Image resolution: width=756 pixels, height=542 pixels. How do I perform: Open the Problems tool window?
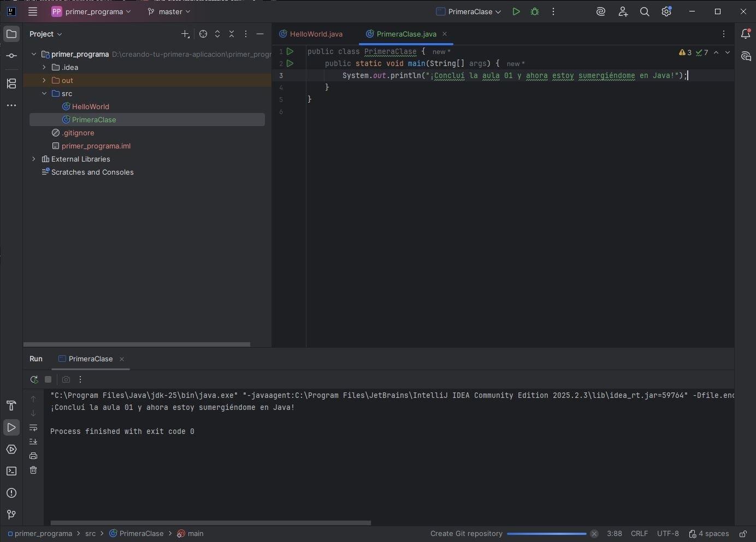click(11, 493)
